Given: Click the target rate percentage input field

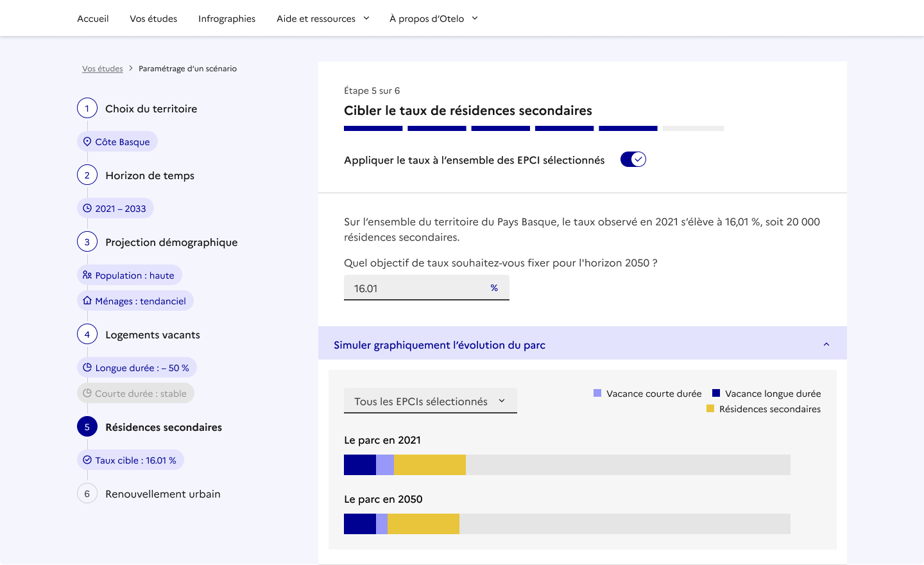Looking at the screenshot, I should pyautogui.click(x=417, y=288).
